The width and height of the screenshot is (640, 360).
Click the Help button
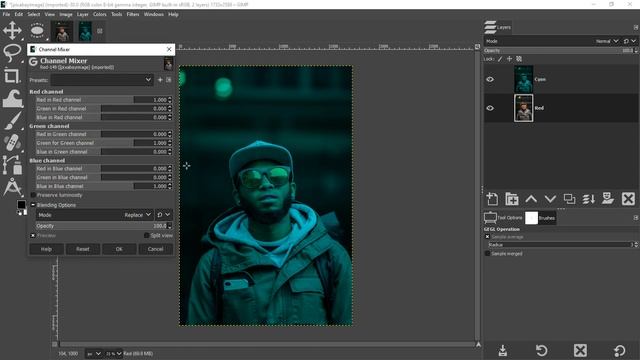pyautogui.click(x=46, y=249)
